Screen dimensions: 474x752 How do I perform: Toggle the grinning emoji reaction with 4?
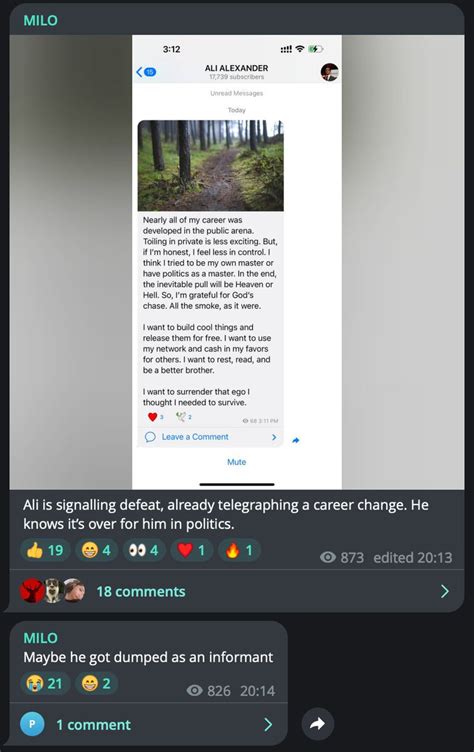click(x=96, y=550)
